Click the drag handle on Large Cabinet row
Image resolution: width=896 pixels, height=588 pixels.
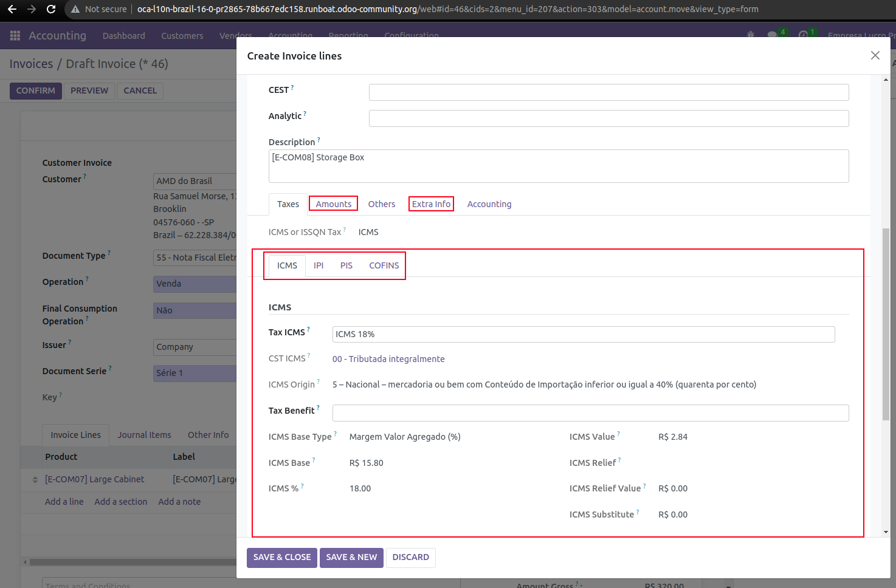pyautogui.click(x=35, y=480)
